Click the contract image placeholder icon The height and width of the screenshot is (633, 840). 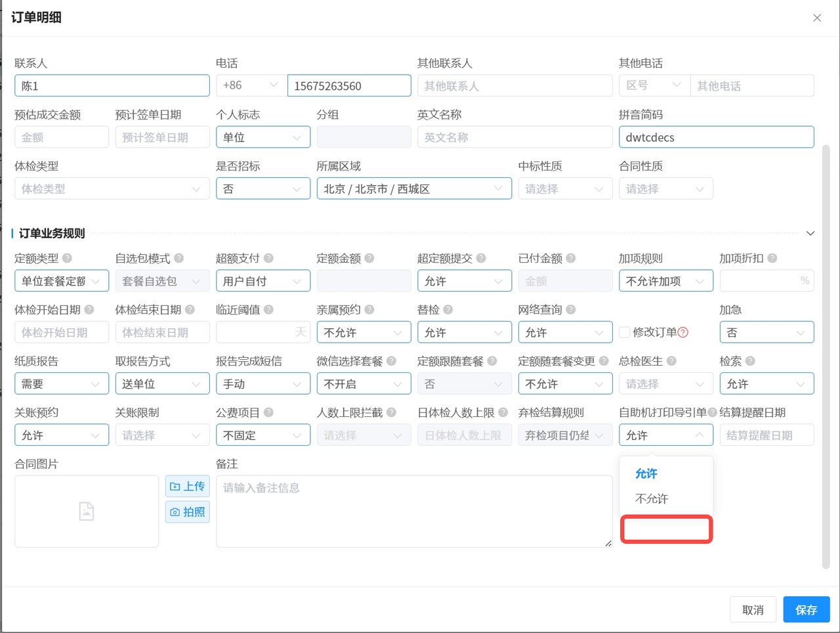87,511
